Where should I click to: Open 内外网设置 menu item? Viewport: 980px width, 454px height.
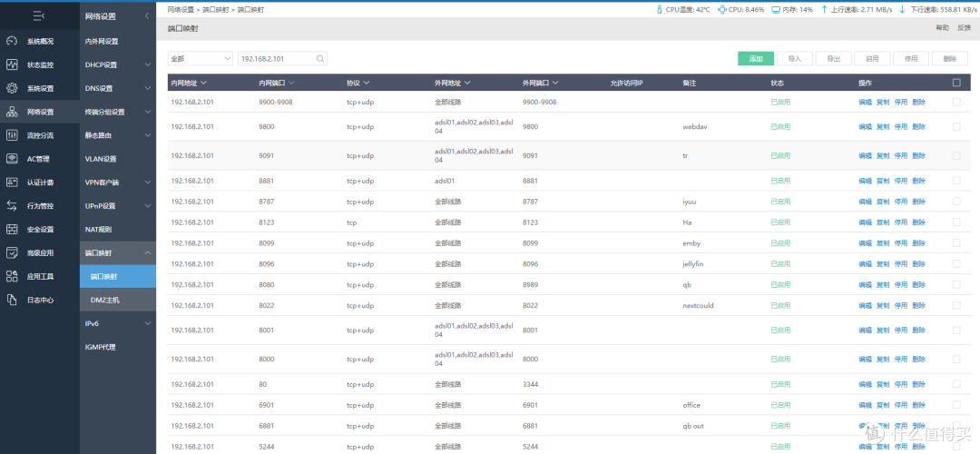coord(102,41)
